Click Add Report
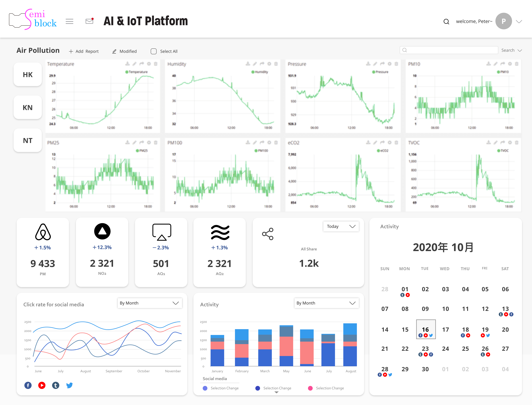This screenshot has width=532, height=405. click(x=84, y=51)
